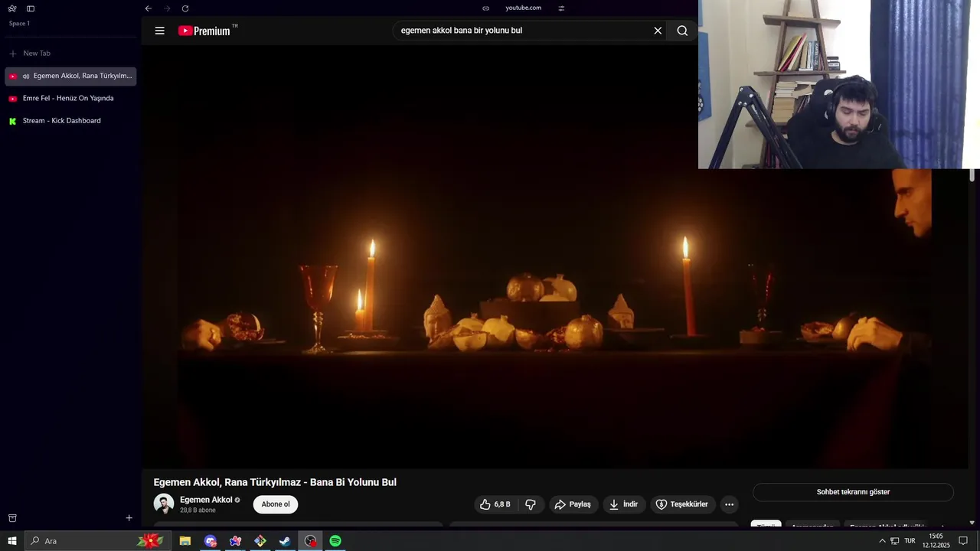Open the clock and date flyout
The width and height of the screenshot is (980, 551).
click(936, 541)
